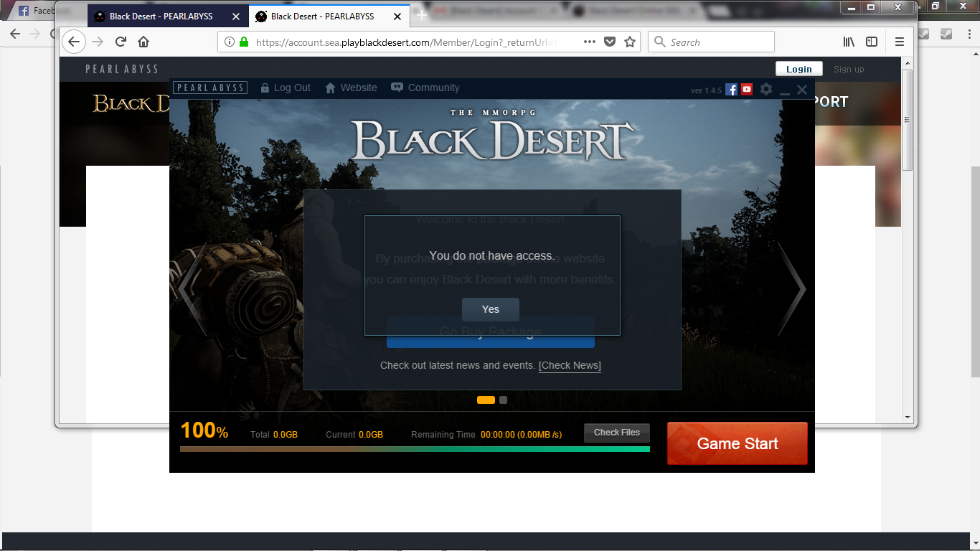Select the second carousel indicator dot
The image size is (980, 551).
coord(503,400)
